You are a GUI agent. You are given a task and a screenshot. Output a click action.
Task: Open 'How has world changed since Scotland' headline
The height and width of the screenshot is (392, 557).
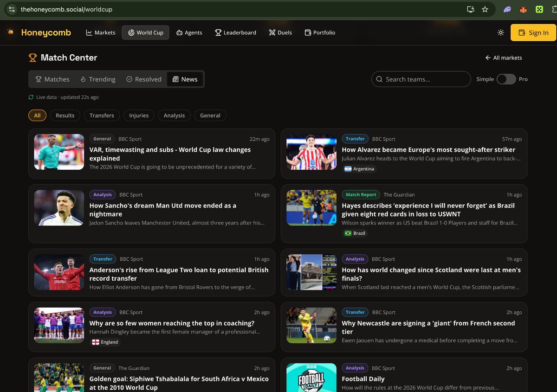tap(431, 274)
